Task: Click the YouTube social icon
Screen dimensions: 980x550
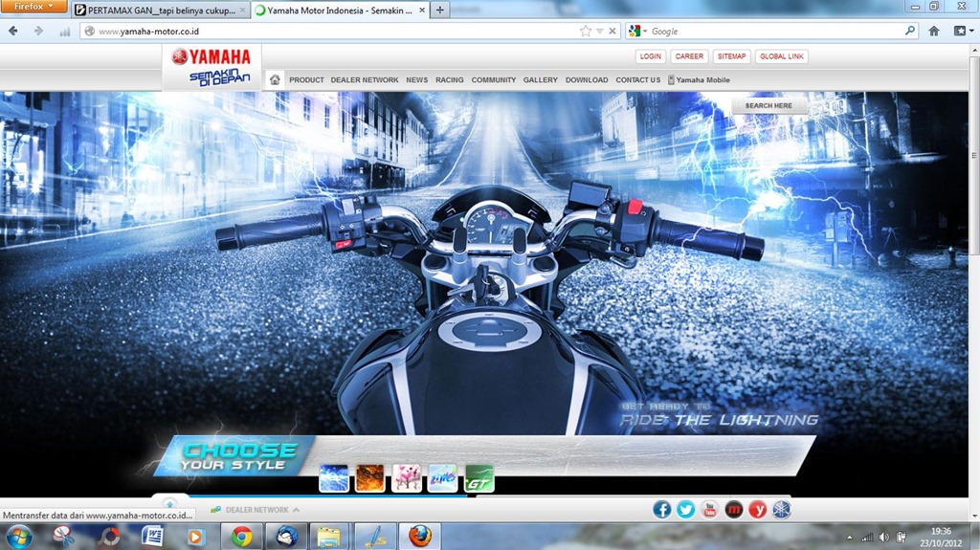Action: 709,510
